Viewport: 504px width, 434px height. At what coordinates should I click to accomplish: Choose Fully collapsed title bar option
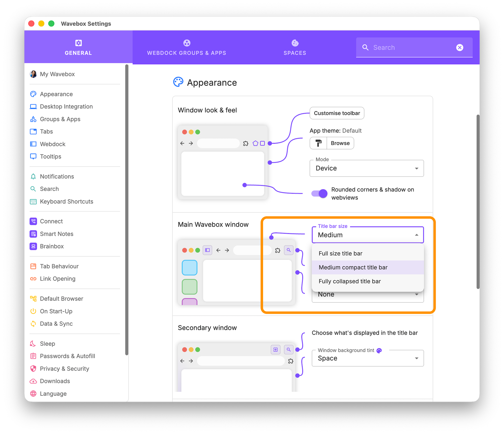(x=368, y=281)
